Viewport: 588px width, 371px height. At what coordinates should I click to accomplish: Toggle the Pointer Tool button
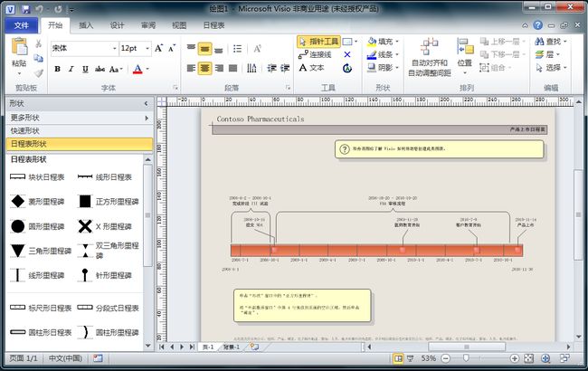click(x=318, y=42)
